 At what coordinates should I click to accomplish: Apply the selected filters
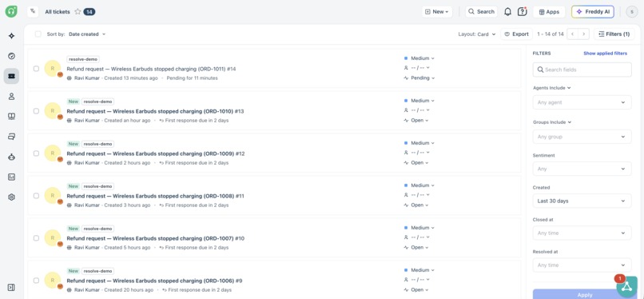584,294
